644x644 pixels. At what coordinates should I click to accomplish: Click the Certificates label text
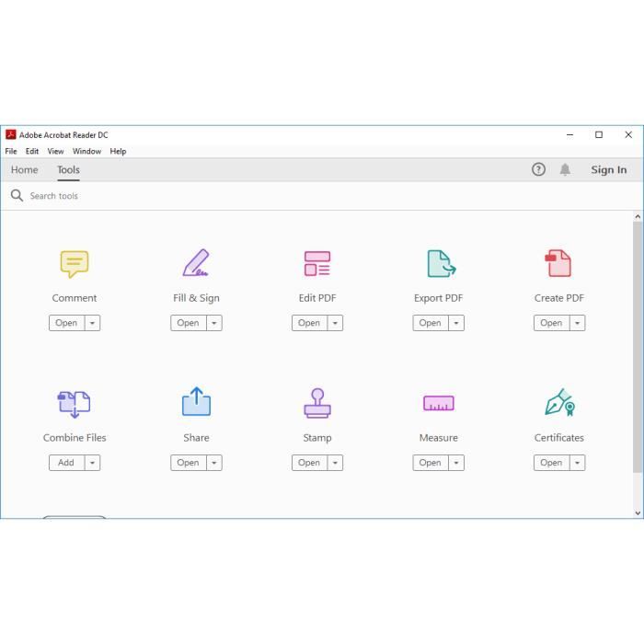click(x=559, y=437)
